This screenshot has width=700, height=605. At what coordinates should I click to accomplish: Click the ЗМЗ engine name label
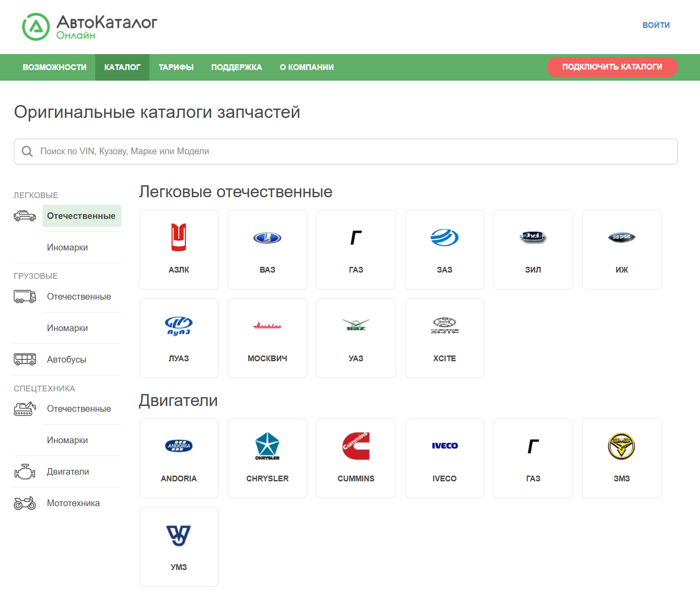[622, 479]
